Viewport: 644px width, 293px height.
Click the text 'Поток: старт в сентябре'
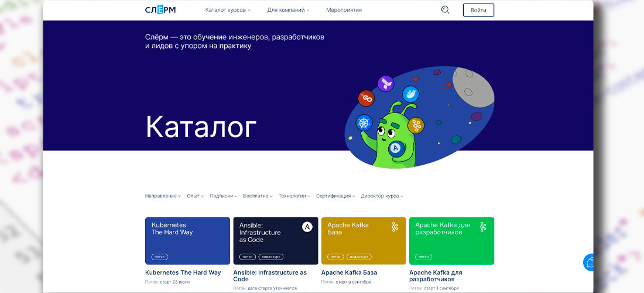coord(346,282)
